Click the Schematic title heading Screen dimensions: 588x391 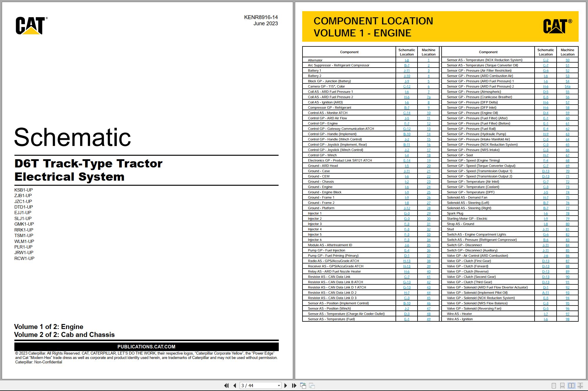(72, 137)
